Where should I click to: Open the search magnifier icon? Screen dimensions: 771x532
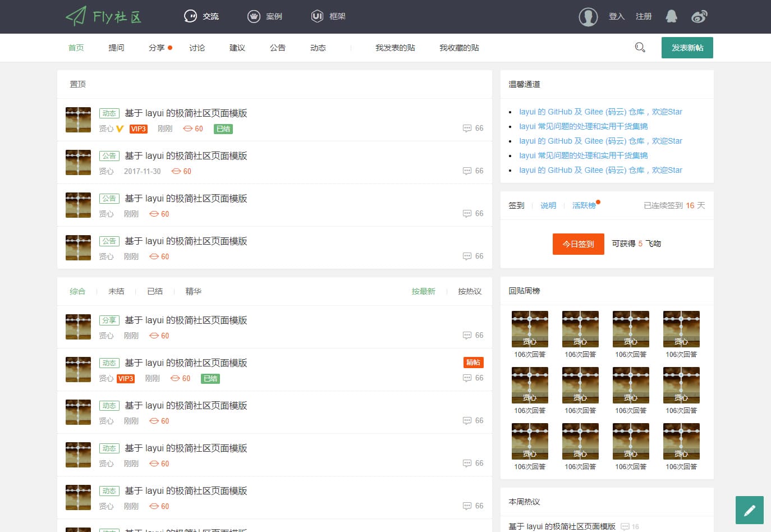coord(640,48)
